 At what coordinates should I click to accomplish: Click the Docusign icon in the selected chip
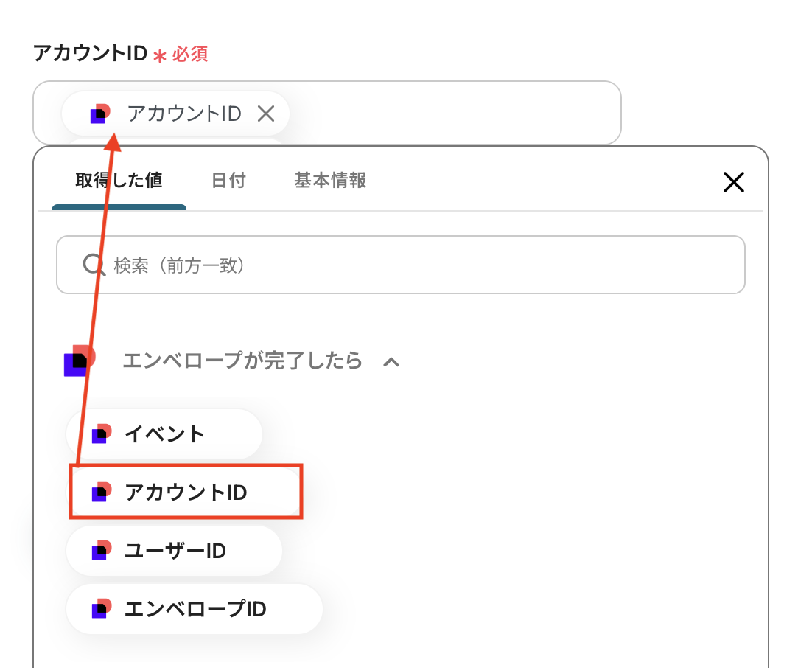[x=101, y=114]
